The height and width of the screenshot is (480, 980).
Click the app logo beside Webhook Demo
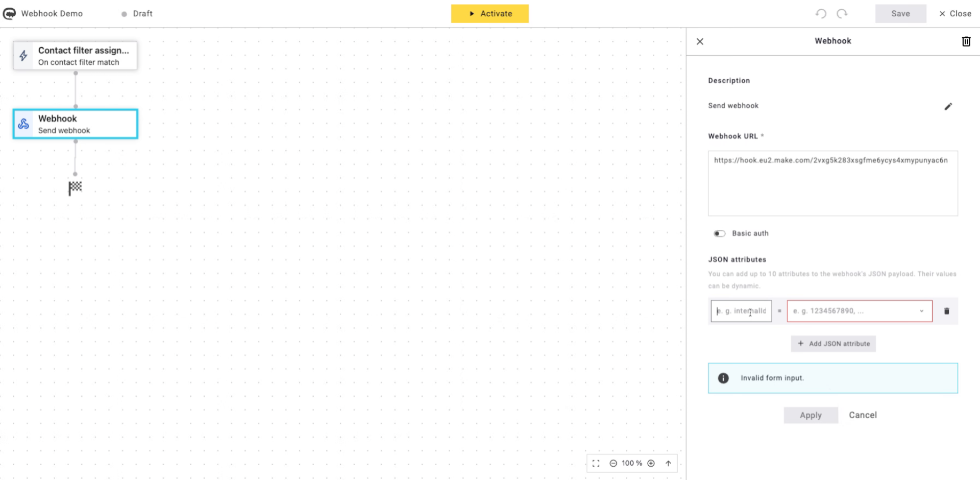tap(9, 13)
